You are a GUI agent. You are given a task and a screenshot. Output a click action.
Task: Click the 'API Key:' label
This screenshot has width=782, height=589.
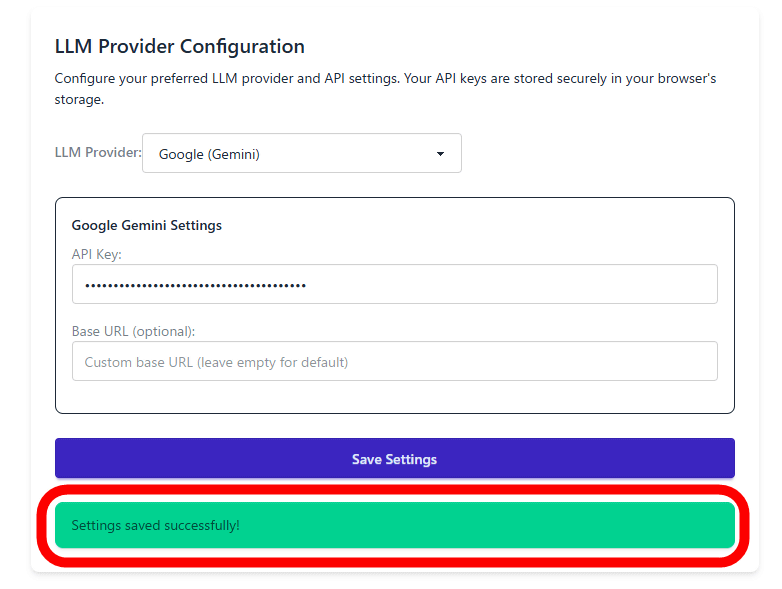97,254
